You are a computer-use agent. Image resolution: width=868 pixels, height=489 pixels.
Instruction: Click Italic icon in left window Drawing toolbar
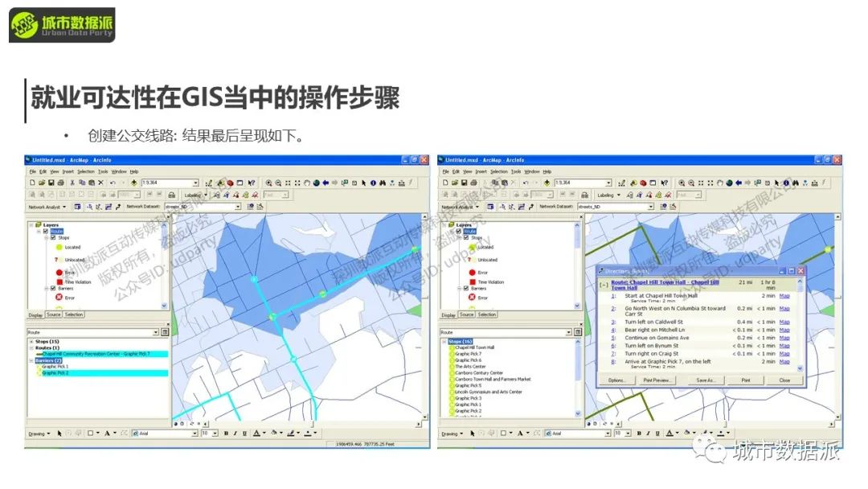pyautogui.click(x=235, y=433)
